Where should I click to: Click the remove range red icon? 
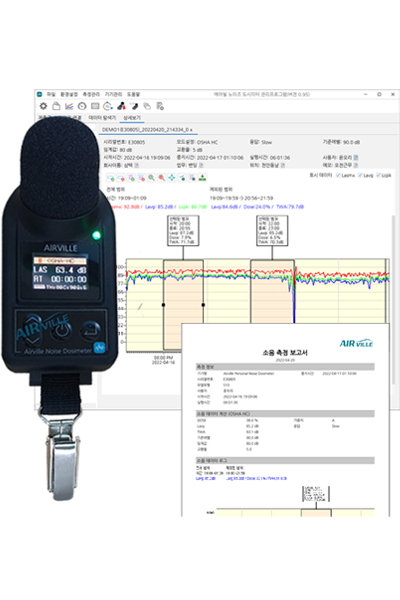coord(121,178)
